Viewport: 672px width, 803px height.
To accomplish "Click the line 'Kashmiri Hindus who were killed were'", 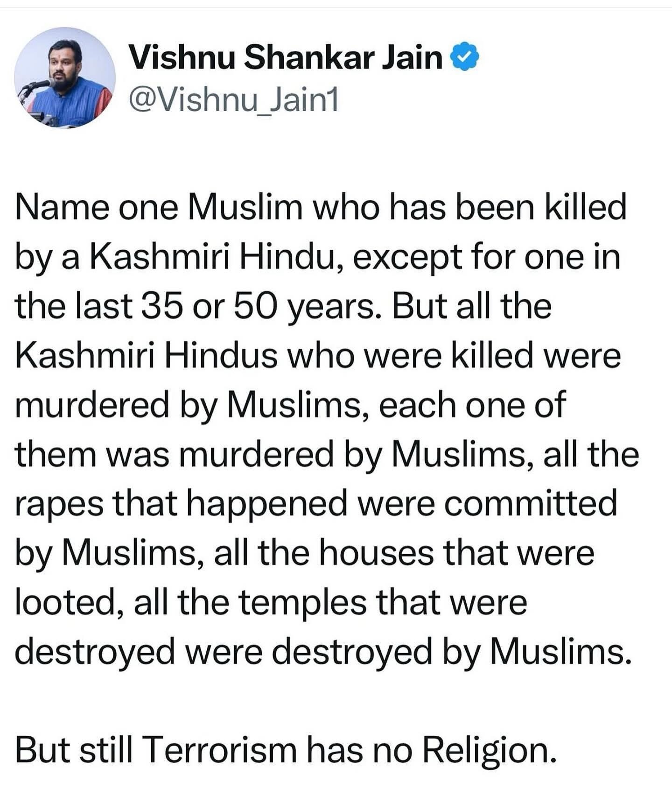I will [318, 355].
